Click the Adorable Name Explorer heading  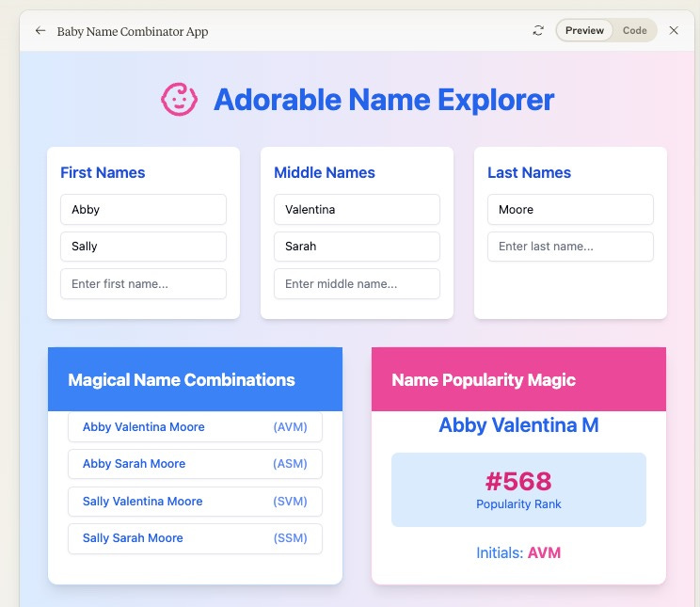tap(384, 100)
